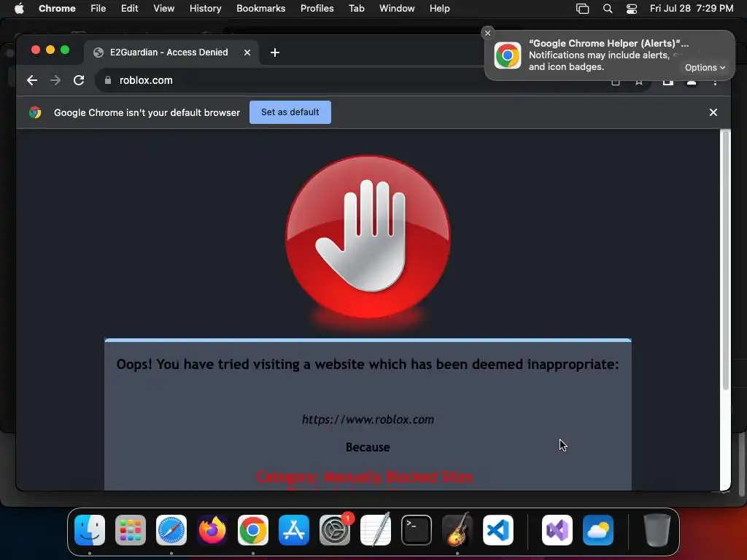Click the blocked URL https://www.roblox.com
The width and height of the screenshot is (747, 560).
[x=368, y=419]
